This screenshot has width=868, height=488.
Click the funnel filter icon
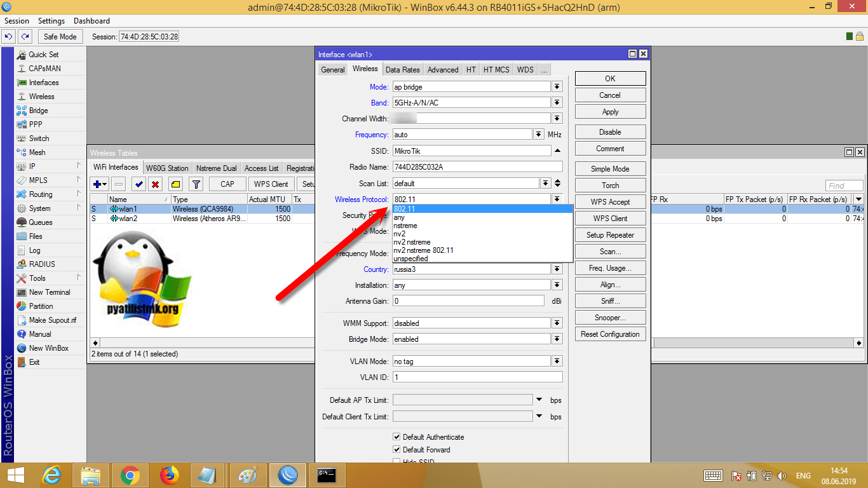point(196,184)
